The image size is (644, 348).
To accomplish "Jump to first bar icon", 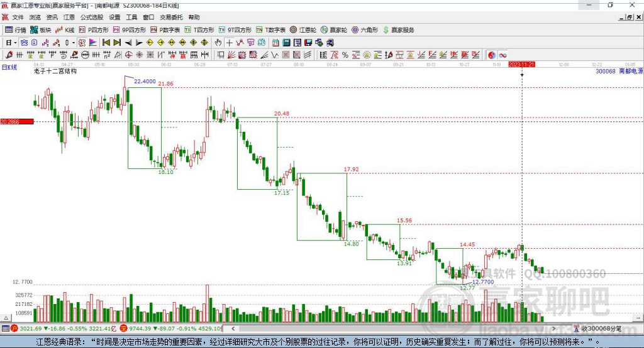I will click(106, 43).
